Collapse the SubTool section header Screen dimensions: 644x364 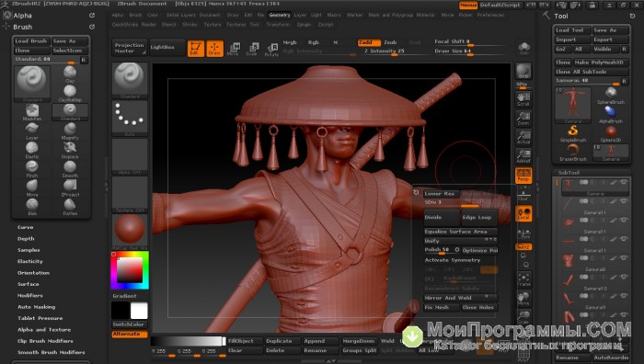[569, 173]
